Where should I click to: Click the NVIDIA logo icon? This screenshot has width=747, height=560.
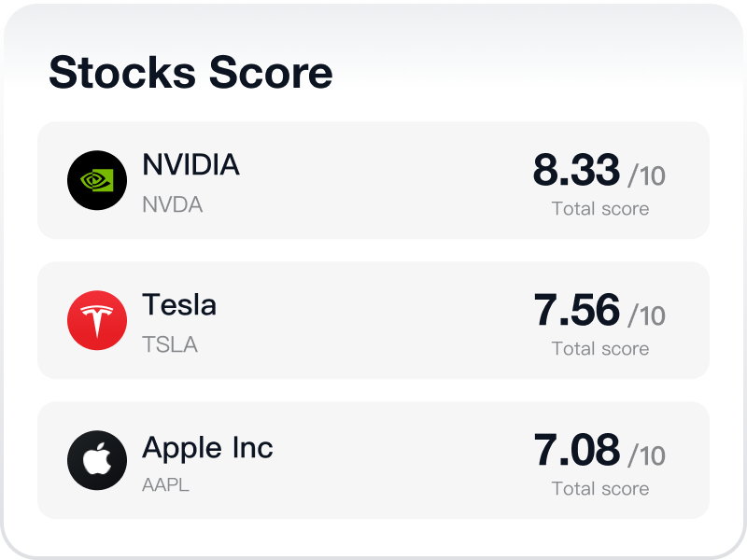point(97,180)
